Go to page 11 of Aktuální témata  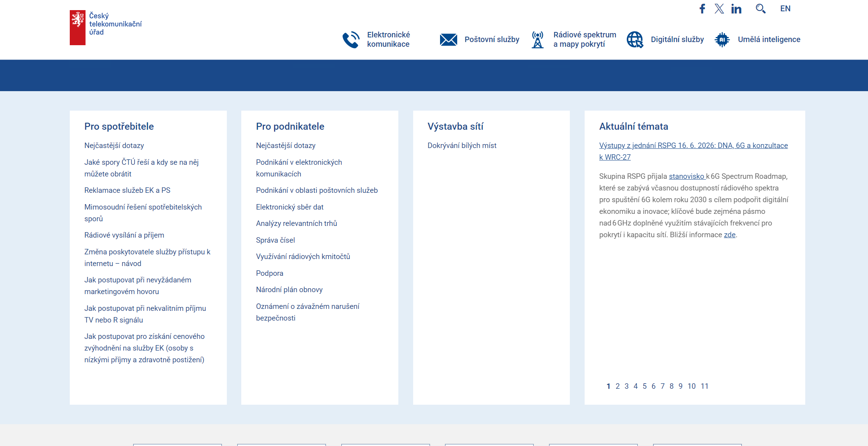(704, 386)
